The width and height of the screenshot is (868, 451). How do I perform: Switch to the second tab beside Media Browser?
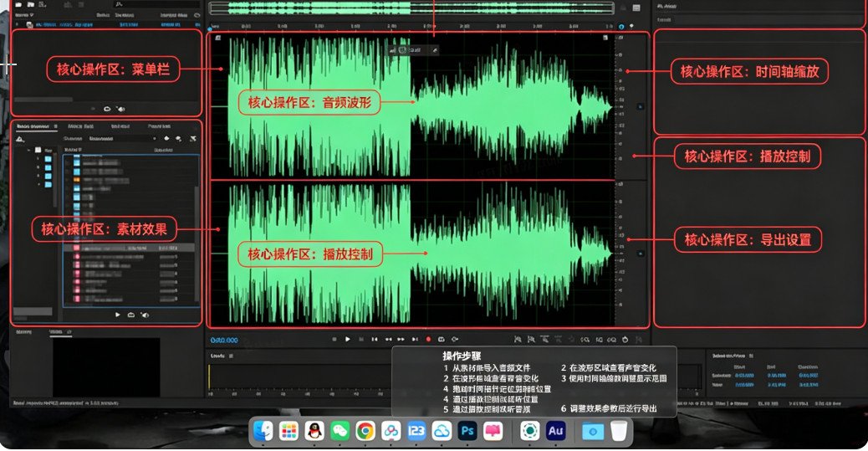pyautogui.click(x=81, y=126)
